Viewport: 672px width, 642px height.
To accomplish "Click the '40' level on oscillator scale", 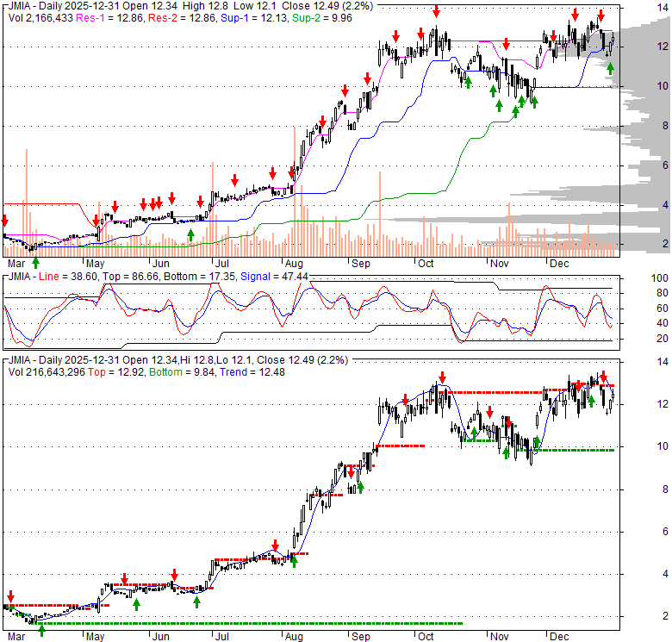I will [663, 323].
